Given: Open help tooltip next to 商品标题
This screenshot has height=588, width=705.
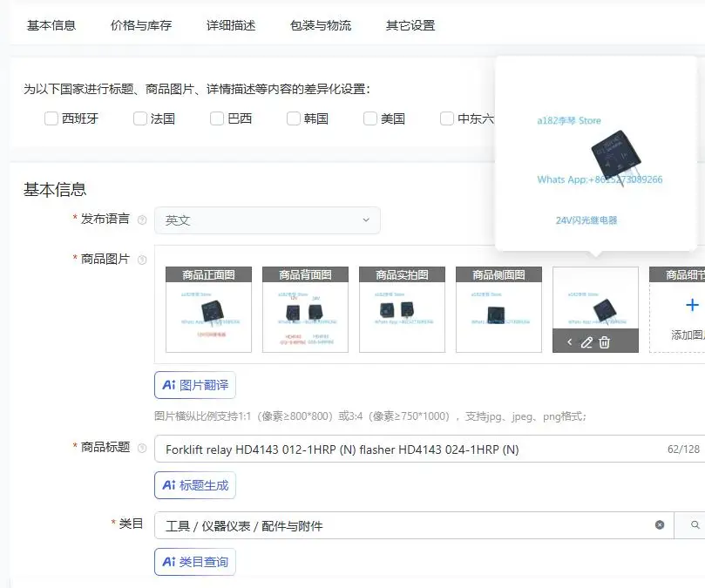Looking at the screenshot, I should (x=142, y=448).
